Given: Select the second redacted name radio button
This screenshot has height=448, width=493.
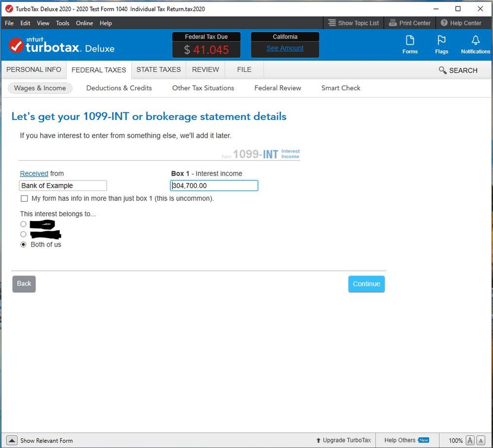Looking at the screenshot, I should [x=23, y=234].
